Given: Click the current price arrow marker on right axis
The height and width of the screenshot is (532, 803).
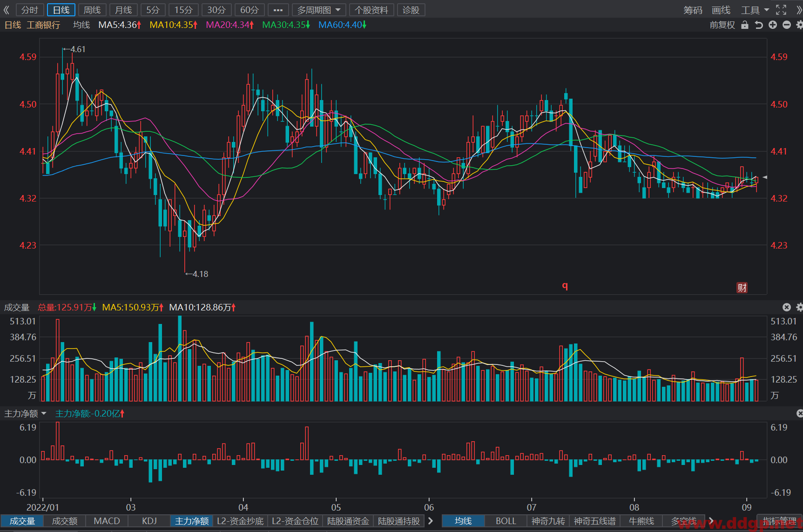Looking at the screenshot, I should (x=765, y=177).
